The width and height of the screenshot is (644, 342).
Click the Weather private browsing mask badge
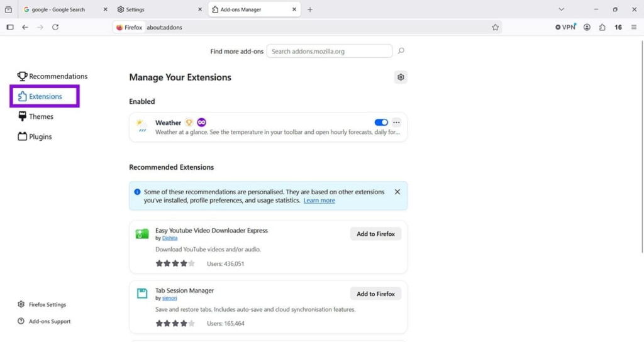(x=201, y=123)
